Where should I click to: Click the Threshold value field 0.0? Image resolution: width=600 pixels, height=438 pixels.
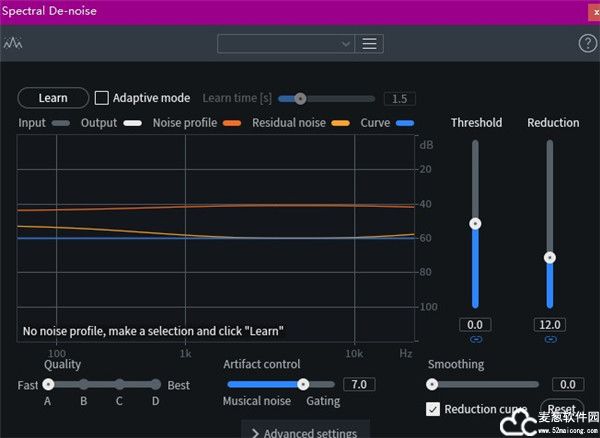pyautogui.click(x=475, y=325)
